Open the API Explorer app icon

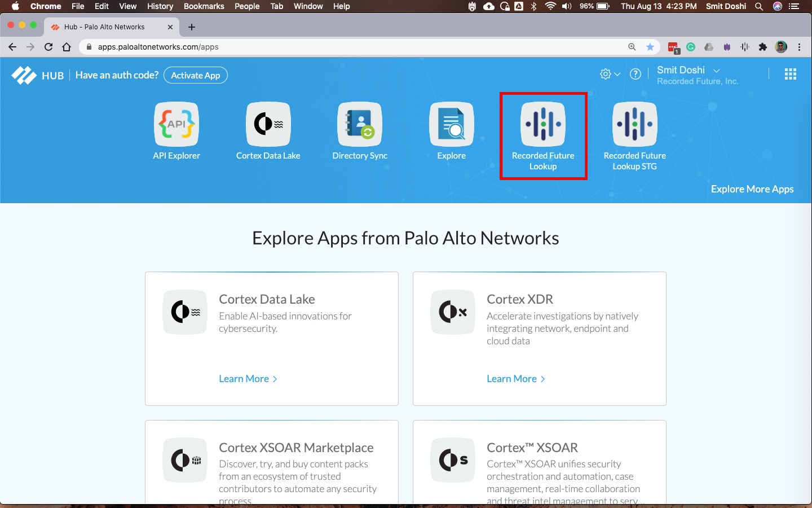(176, 124)
